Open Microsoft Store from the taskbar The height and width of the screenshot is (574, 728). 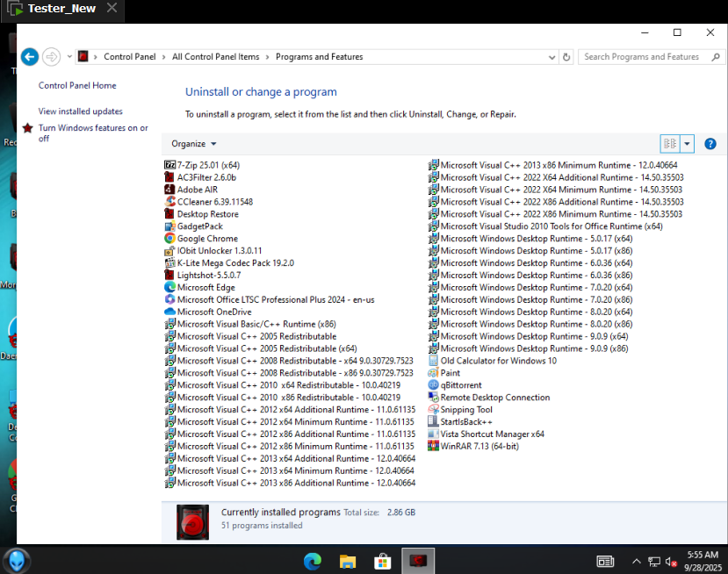[382, 562]
